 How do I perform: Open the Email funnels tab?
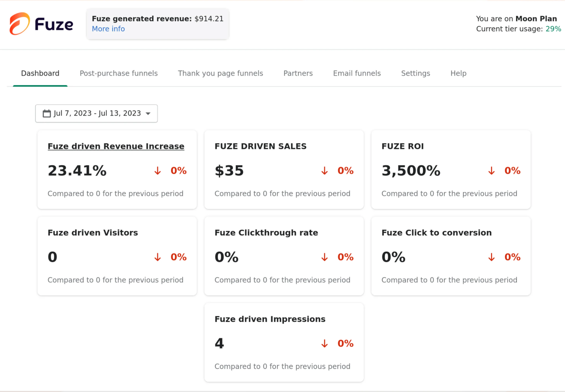coord(357,73)
